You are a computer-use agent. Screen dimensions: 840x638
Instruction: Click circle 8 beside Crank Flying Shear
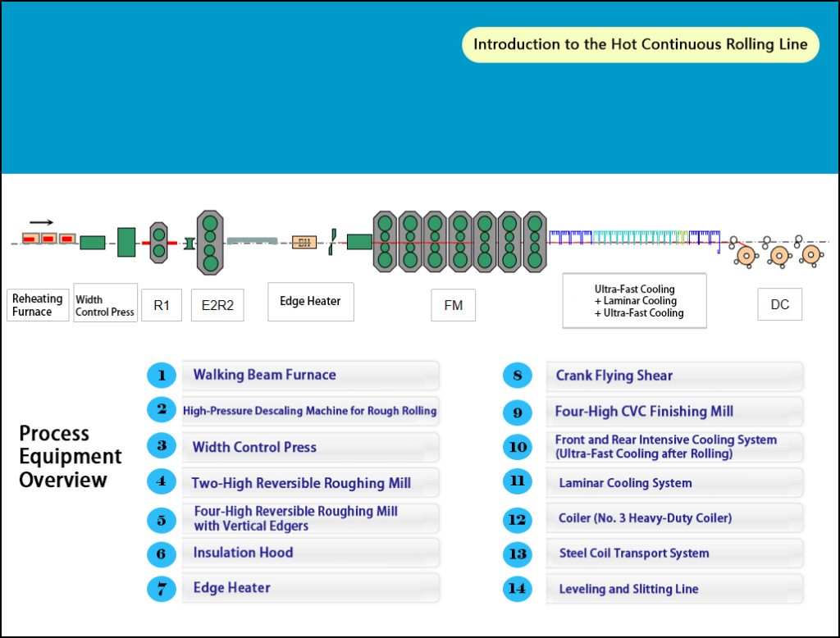(x=518, y=376)
